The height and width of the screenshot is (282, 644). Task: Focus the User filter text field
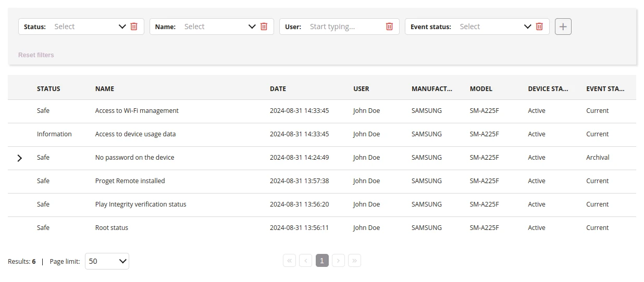pos(345,27)
